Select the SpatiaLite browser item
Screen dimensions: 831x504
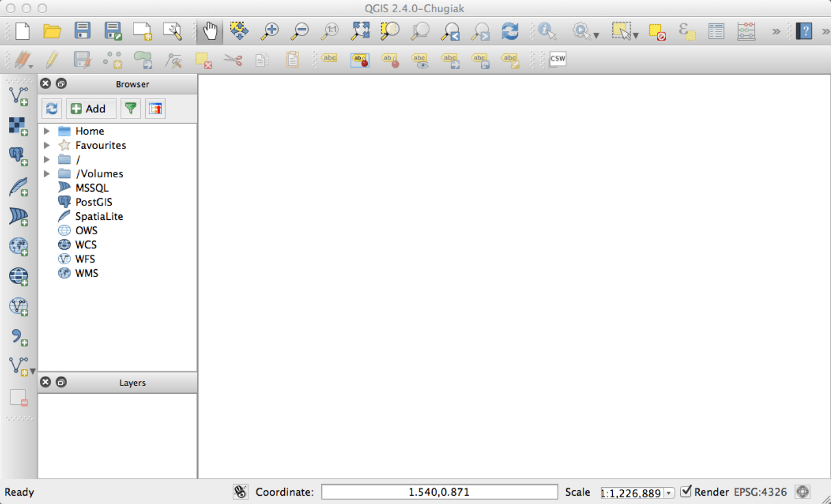coord(99,217)
